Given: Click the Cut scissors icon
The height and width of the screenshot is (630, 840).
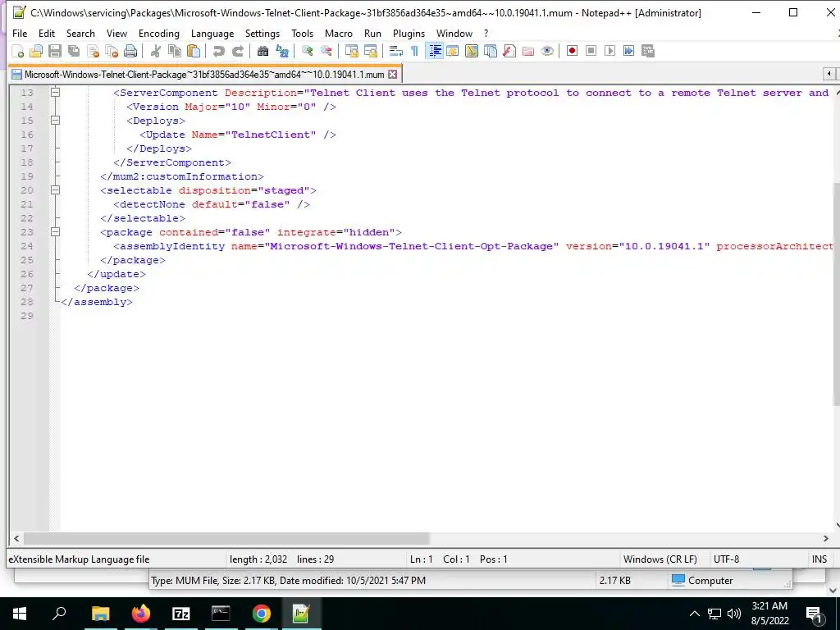Looking at the screenshot, I should pos(156,51).
